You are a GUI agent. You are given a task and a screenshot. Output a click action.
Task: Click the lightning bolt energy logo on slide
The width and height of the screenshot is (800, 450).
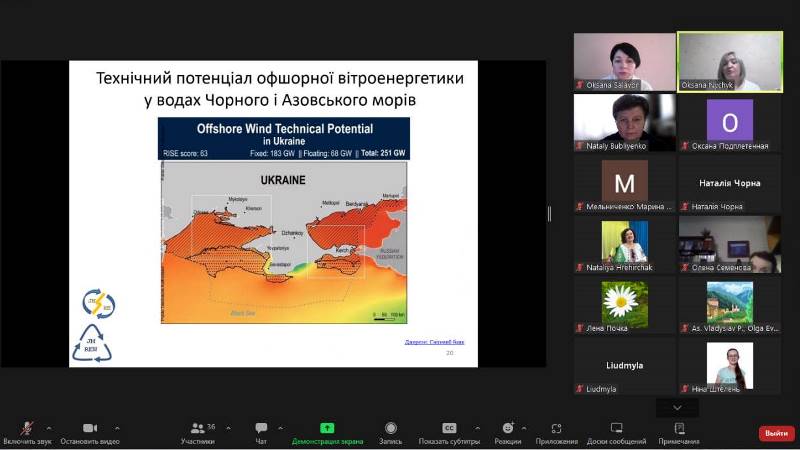coord(98,304)
